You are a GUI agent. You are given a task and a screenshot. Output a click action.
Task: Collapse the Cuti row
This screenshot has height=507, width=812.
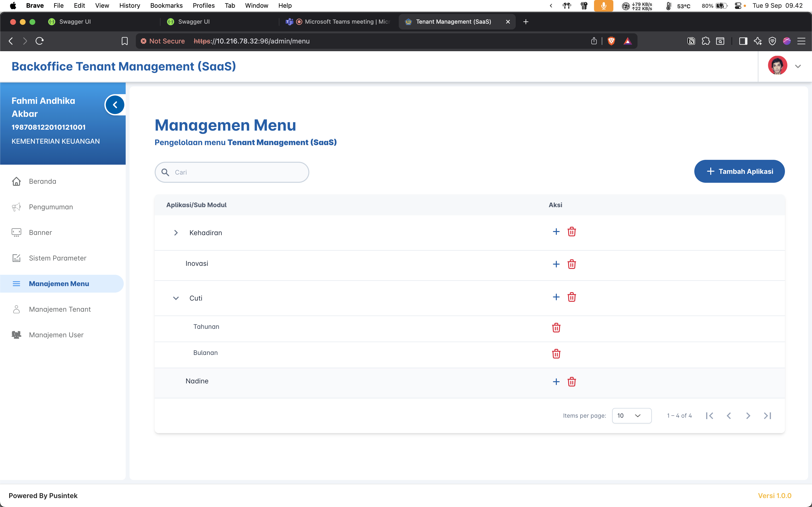176,298
